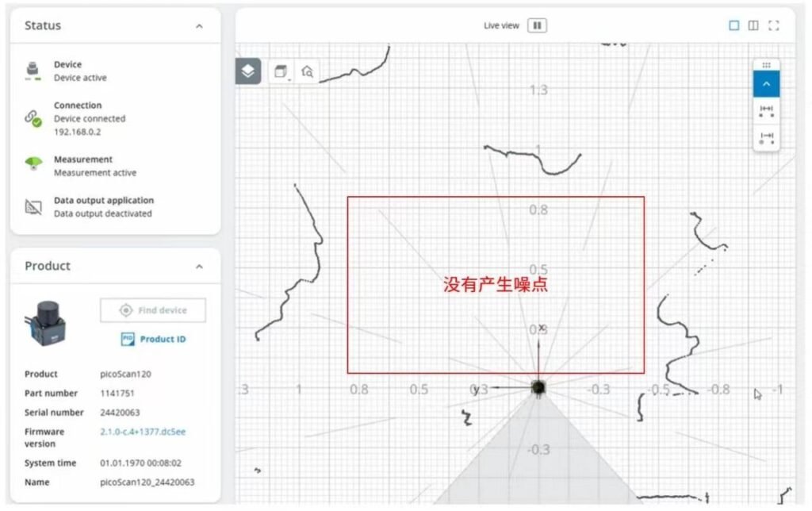Viewport: 812px width, 511px height.
Task: Click the home zoom reset icon
Action: [x=307, y=71]
